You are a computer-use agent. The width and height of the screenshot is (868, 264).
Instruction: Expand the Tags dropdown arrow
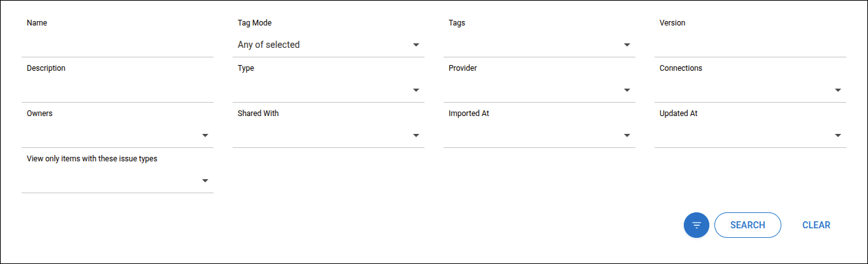627,45
